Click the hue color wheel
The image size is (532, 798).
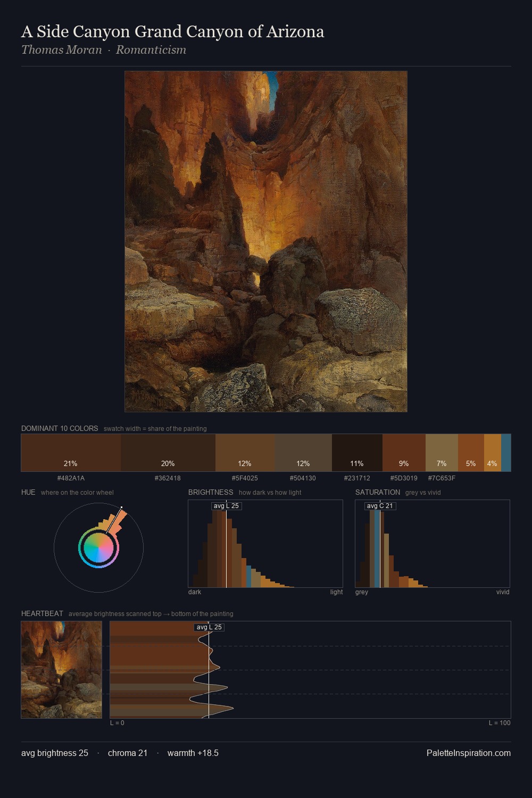pyautogui.click(x=98, y=547)
